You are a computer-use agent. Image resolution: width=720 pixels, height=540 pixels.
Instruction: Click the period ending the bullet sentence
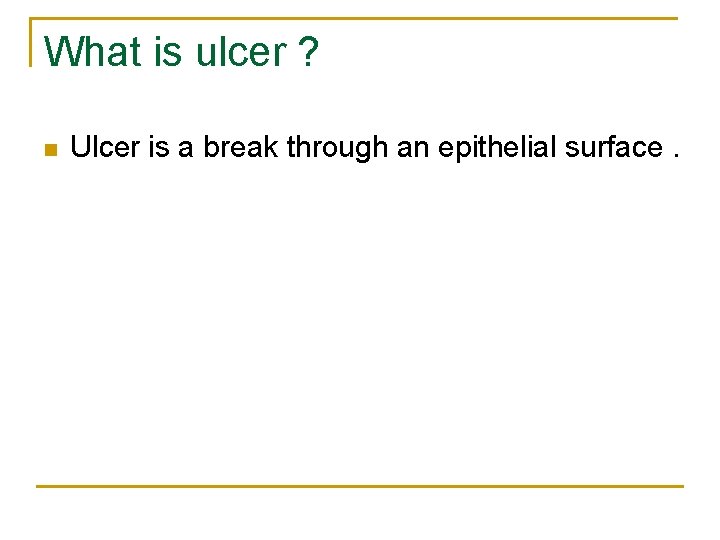point(676,156)
